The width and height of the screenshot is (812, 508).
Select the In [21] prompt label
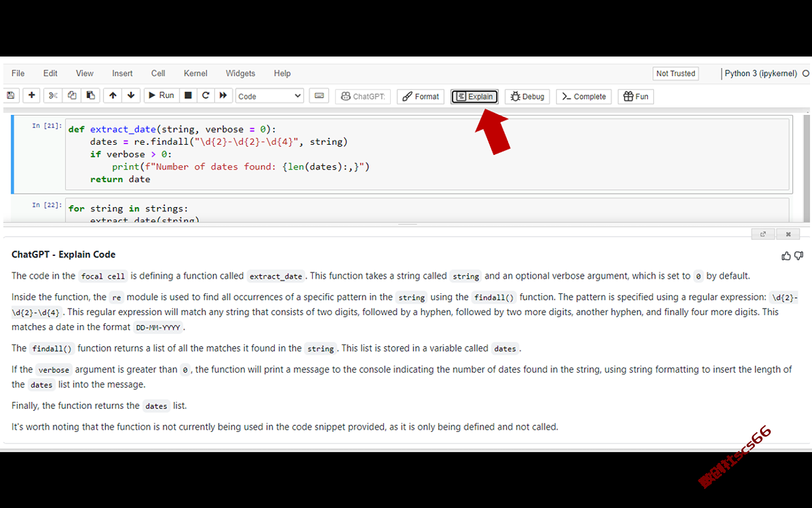click(47, 126)
